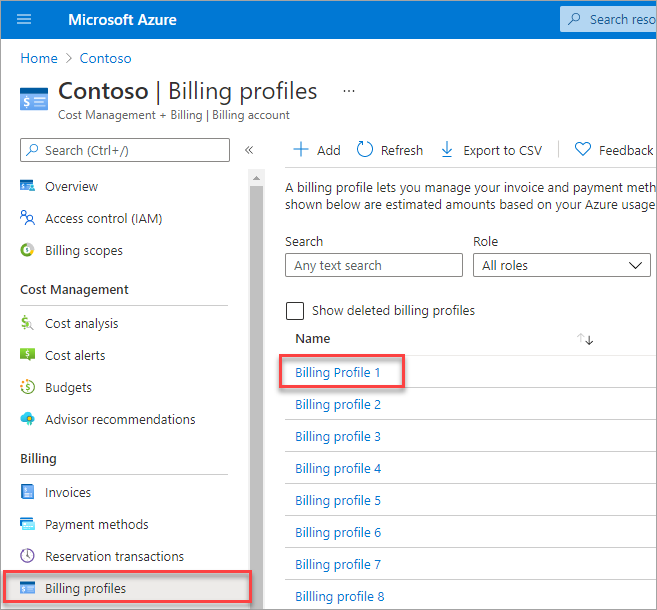Sort the Name column using arrows
The image size is (657, 610).
pos(586,339)
